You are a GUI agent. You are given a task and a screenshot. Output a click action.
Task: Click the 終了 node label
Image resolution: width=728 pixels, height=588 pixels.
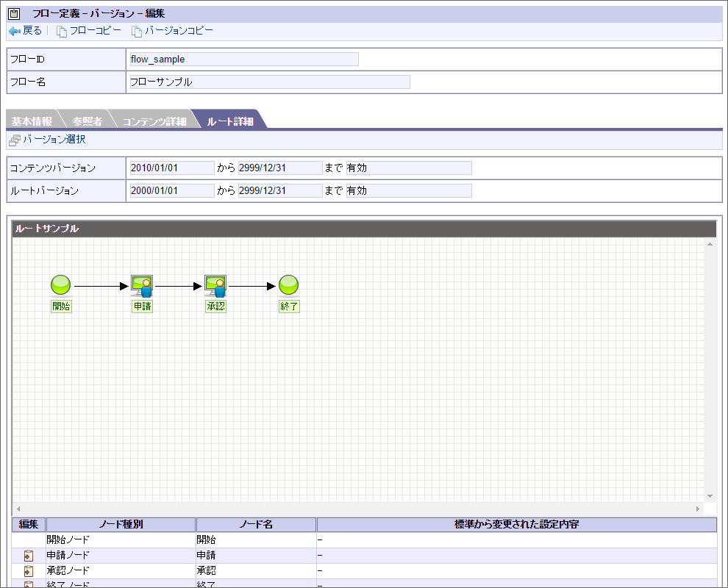coord(289,306)
